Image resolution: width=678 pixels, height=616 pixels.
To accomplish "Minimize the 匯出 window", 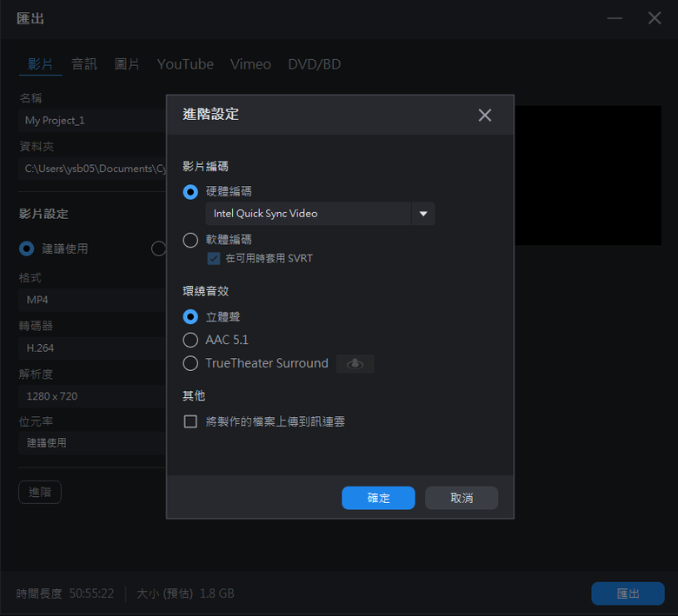I will (x=615, y=18).
